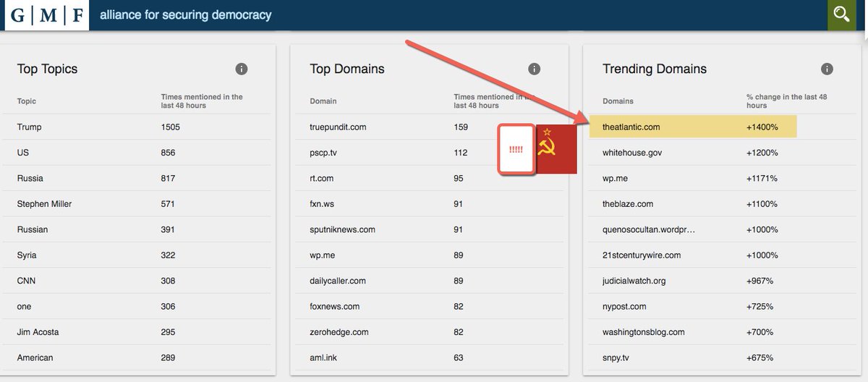Click wp.me in Top Domains

click(x=322, y=255)
